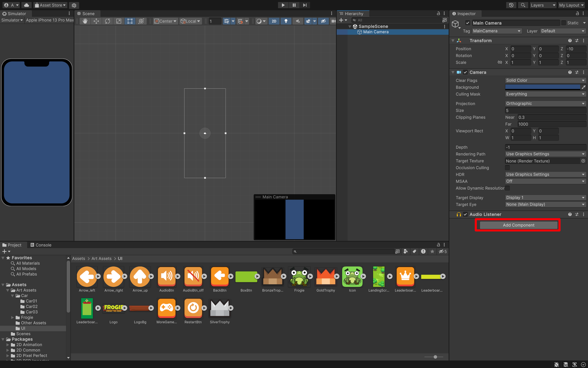Uncheck Main Camera active checkbox

pyautogui.click(x=468, y=23)
